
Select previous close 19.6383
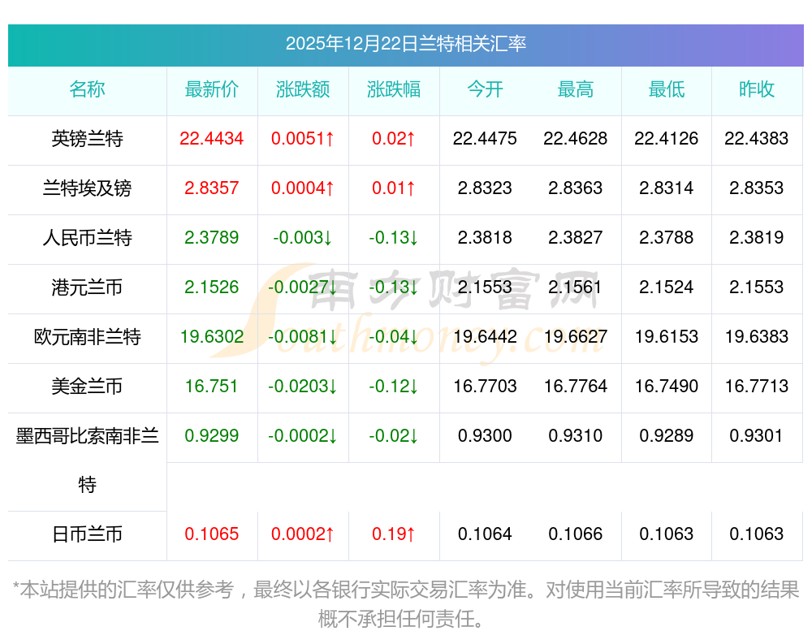click(x=757, y=337)
